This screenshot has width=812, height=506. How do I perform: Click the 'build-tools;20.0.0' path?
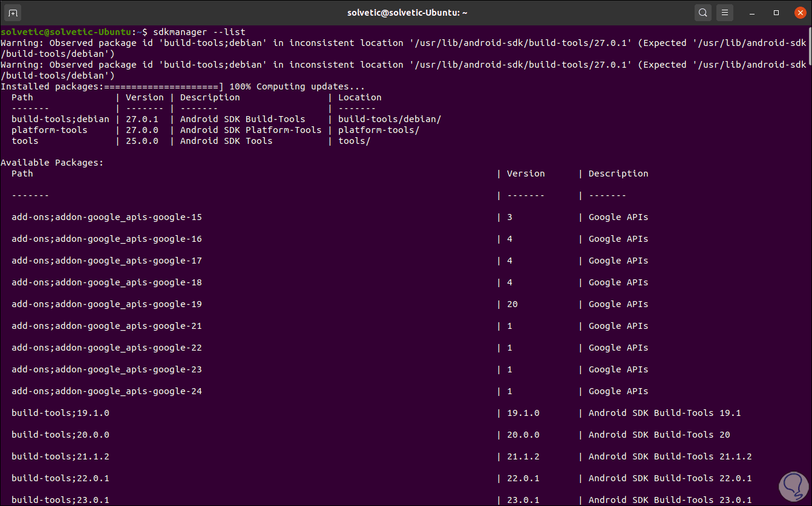[61, 435]
